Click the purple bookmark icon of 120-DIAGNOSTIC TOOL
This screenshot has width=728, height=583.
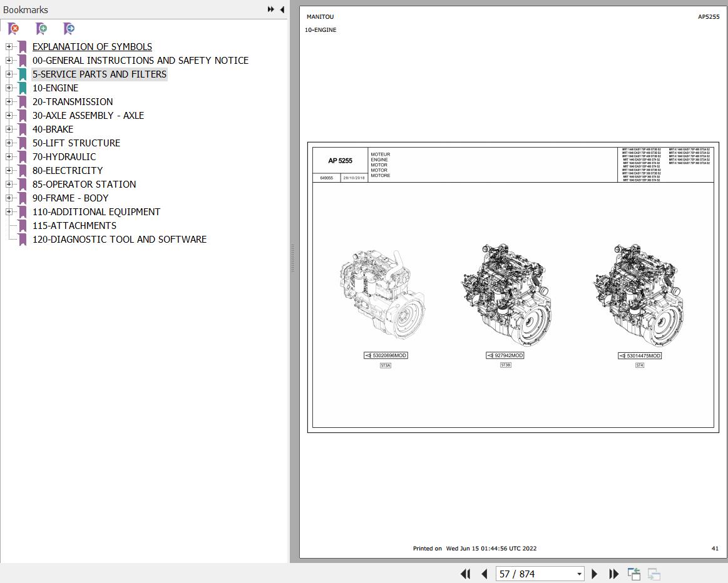(x=23, y=240)
